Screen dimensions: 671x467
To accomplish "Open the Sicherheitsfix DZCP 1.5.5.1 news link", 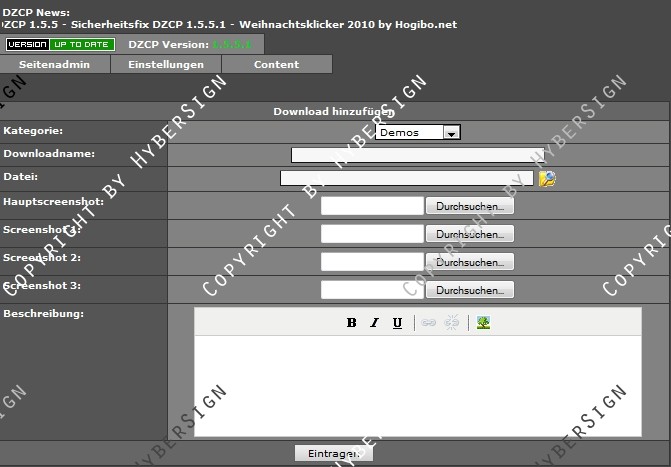I will click(x=148, y=25).
